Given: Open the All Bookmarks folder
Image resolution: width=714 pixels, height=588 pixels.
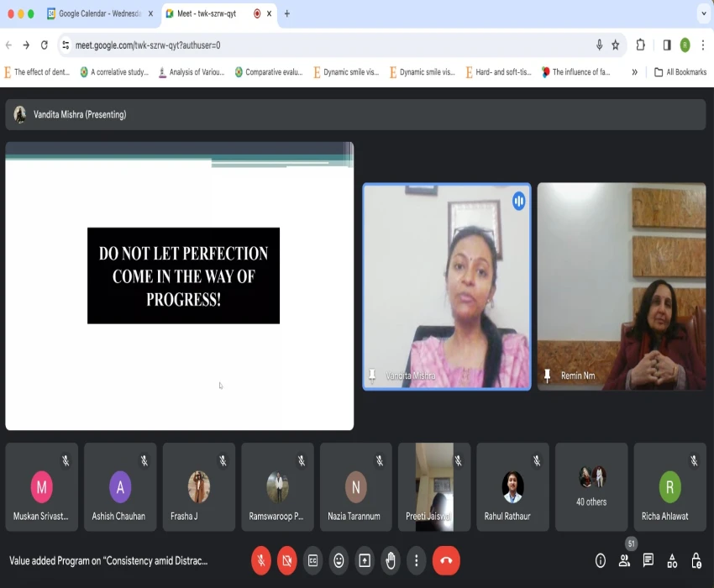Looking at the screenshot, I should [680, 72].
